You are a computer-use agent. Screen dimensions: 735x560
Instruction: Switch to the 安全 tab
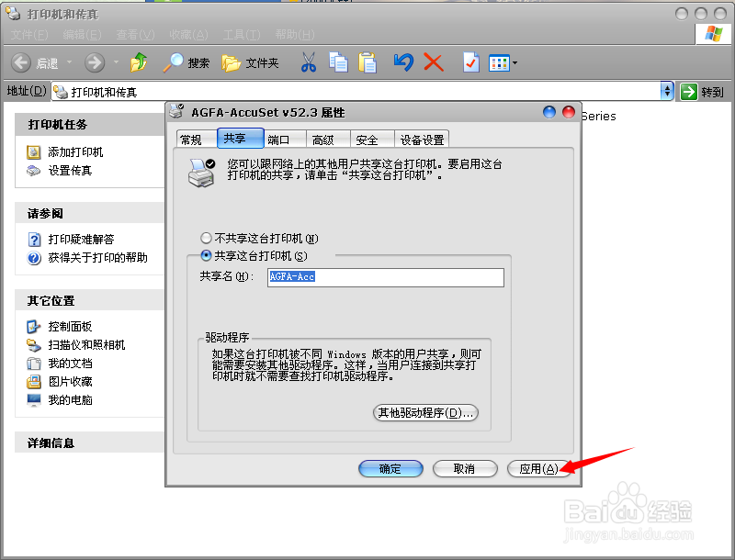(x=372, y=140)
